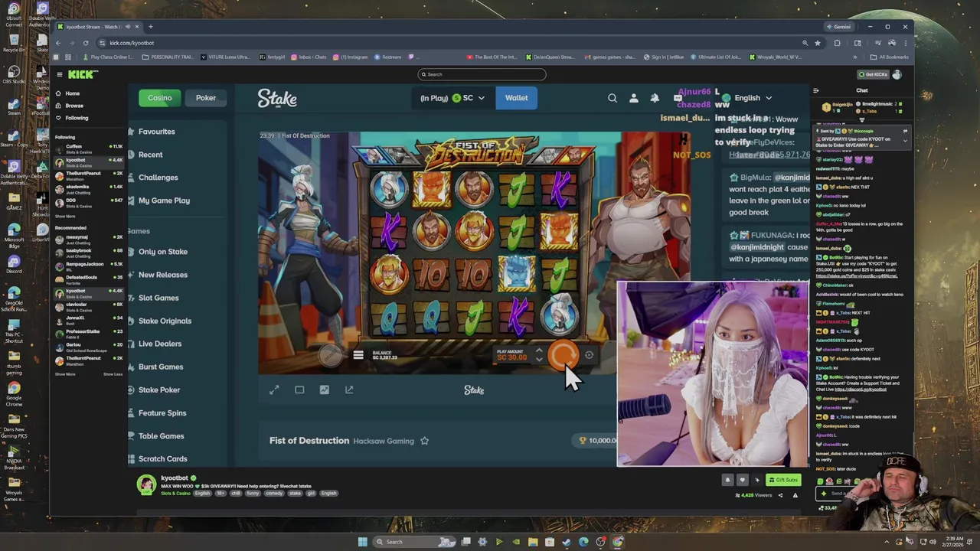Screen dimensions: 980x551
Task: Open My Game Play in sidebar
Action: click(164, 201)
